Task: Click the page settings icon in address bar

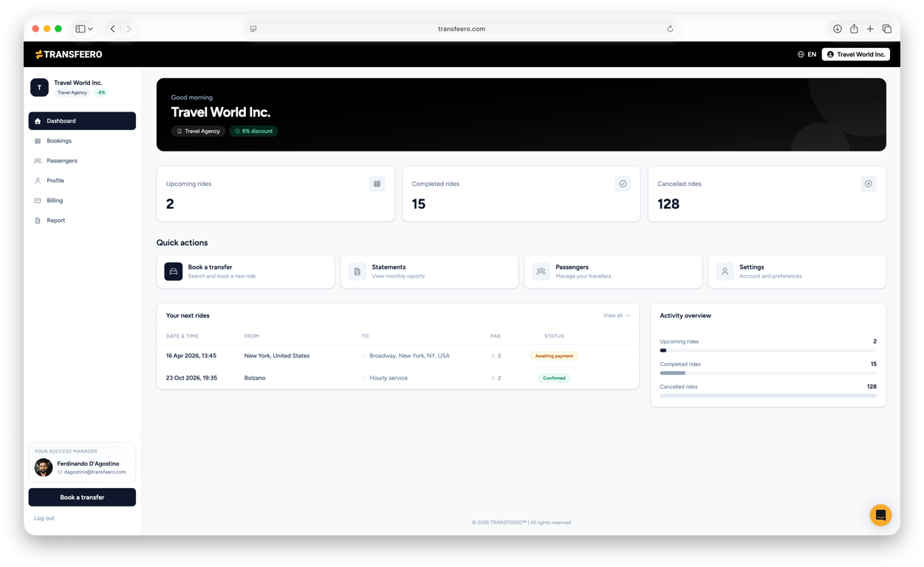Action: point(253,29)
